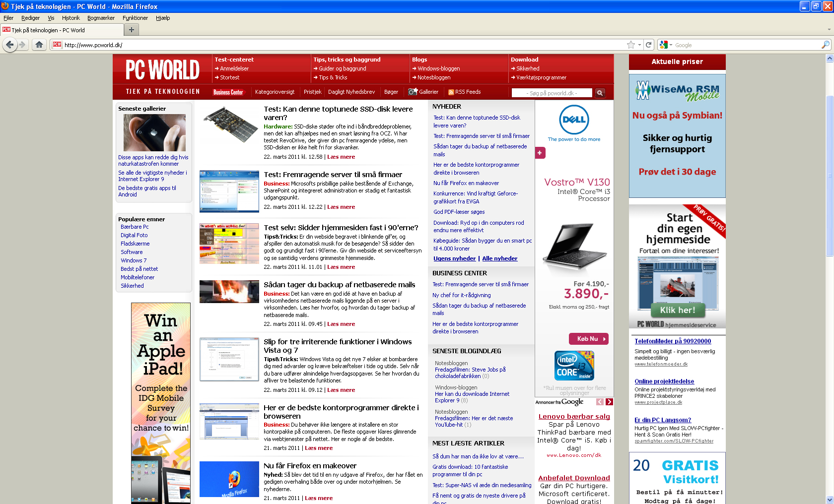Viewport: 834px width, 504px height.
Task: Open the Windows 7 topic link
Action: [x=134, y=260]
